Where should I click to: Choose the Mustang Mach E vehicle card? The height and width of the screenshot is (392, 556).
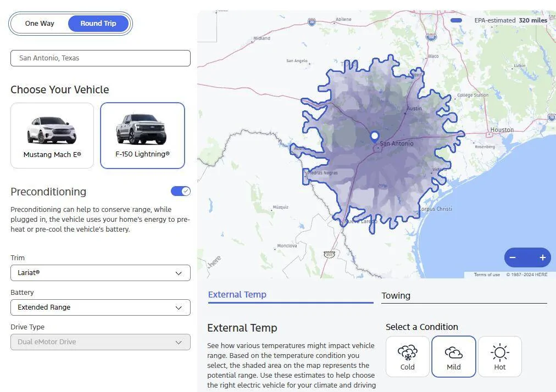point(52,136)
